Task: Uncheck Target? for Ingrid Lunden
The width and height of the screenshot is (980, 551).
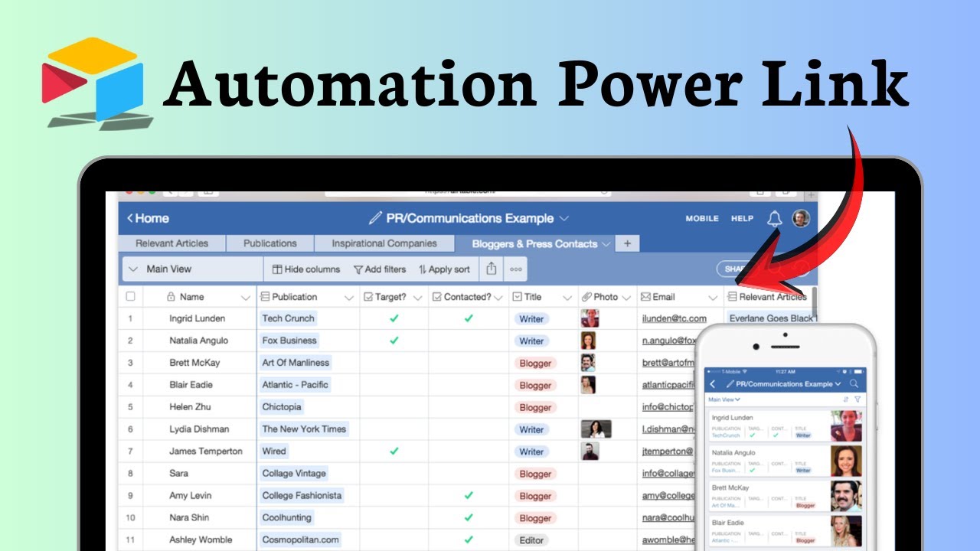Action: point(394,318)
